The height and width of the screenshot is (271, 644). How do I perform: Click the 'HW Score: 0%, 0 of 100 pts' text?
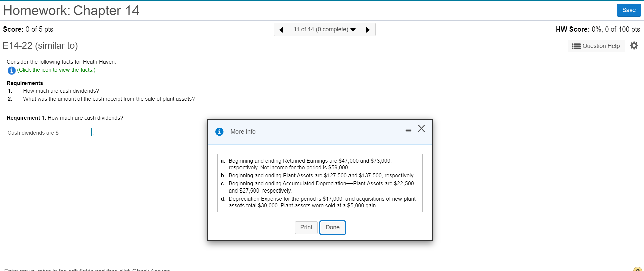pyautogui.click(x=598, y=30)
